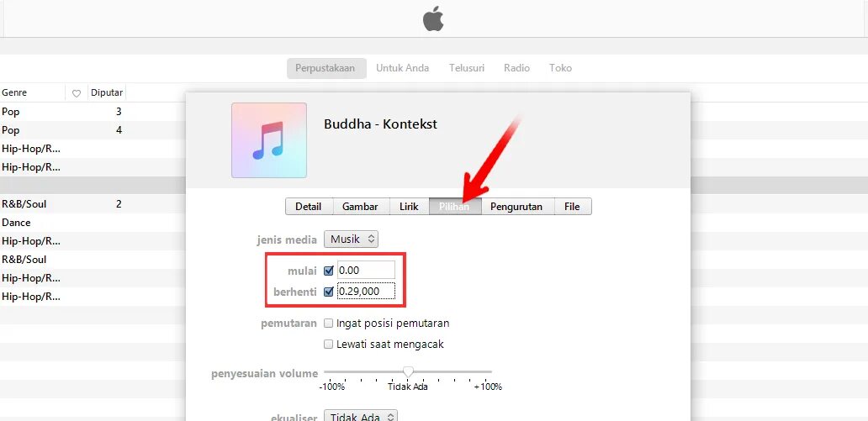Open the File tab
The image size is (868, 421).
click(x=573, y=207)
